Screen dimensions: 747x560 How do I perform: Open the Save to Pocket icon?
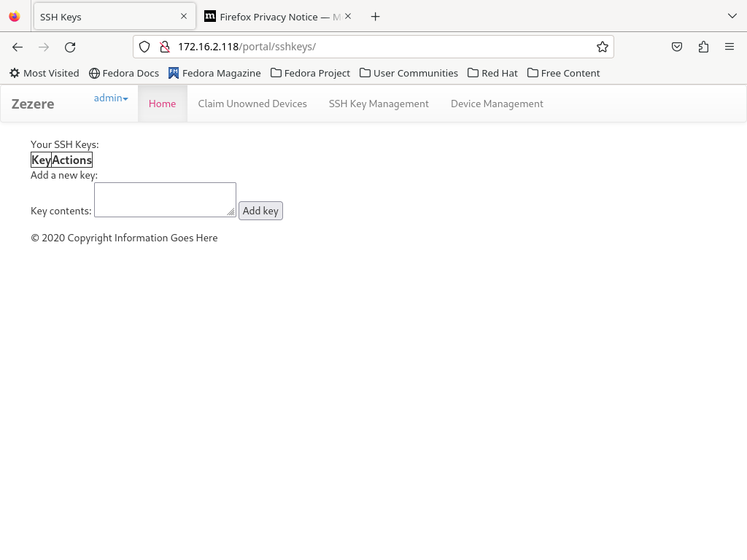pos(677,47)
